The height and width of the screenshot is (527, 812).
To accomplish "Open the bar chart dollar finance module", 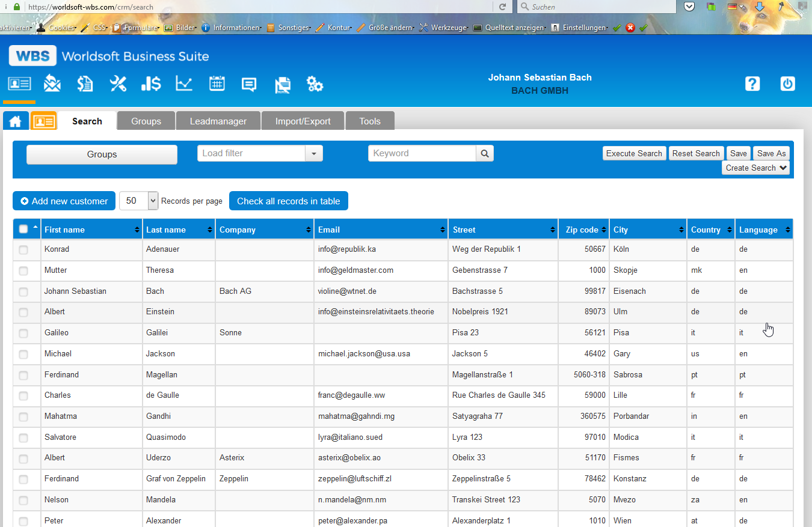I will coord(150,84).
